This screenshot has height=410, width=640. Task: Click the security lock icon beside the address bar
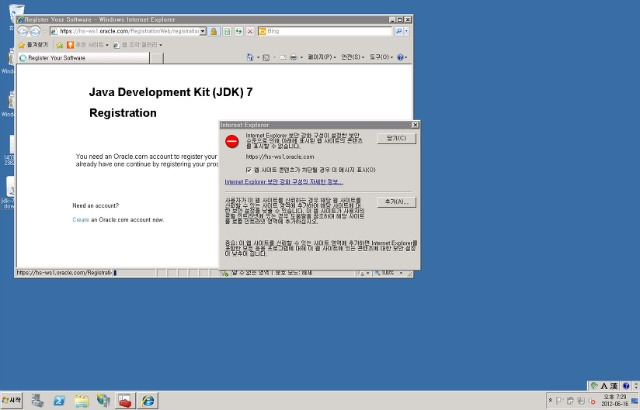point(213,31)
